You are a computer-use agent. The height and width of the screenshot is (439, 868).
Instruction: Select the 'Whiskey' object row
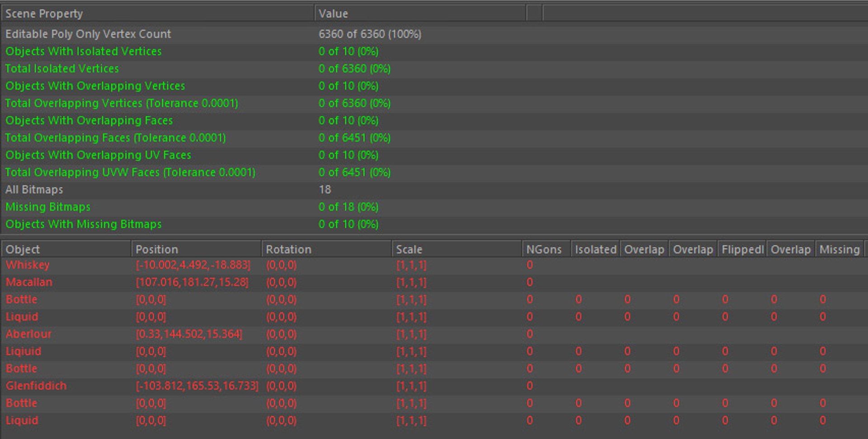point(434,265)
